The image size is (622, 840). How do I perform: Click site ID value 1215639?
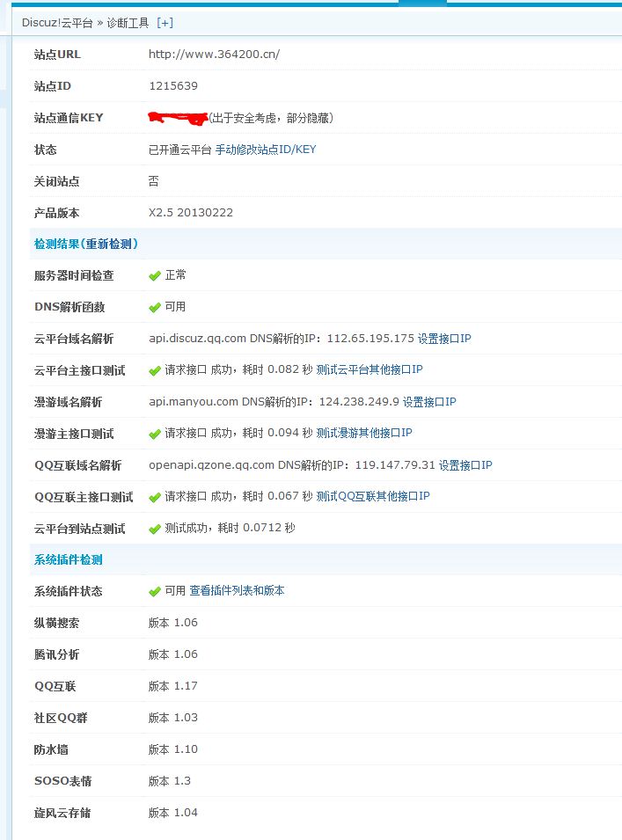point(173,85)
